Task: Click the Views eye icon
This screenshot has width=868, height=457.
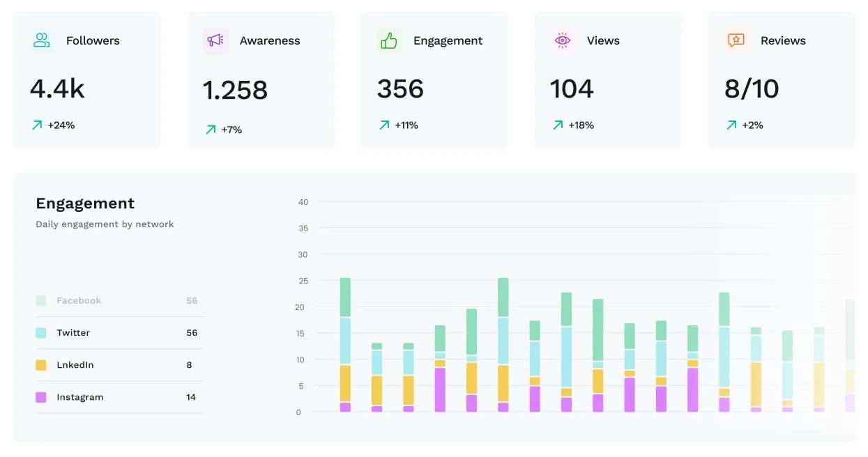Action: (563, 40)
